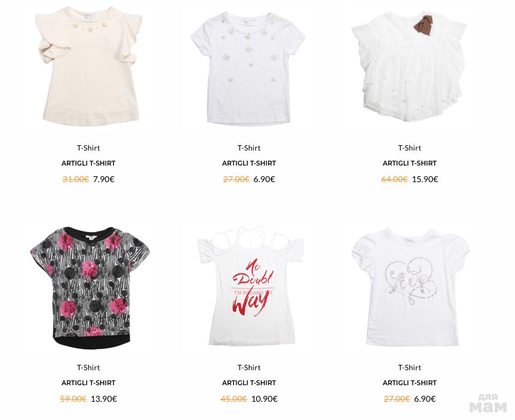
Task: Open the black and pink rose print T-shirt
Action: 89,287
